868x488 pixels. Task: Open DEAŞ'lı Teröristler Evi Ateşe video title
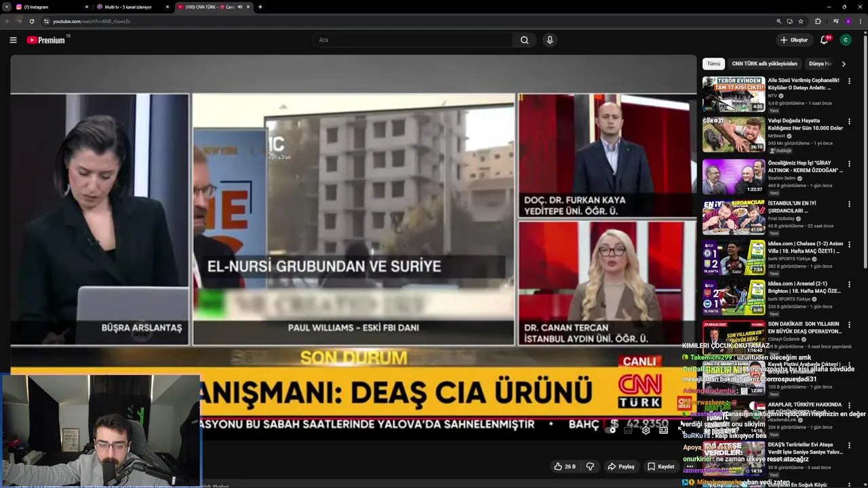tap(804, 448)
